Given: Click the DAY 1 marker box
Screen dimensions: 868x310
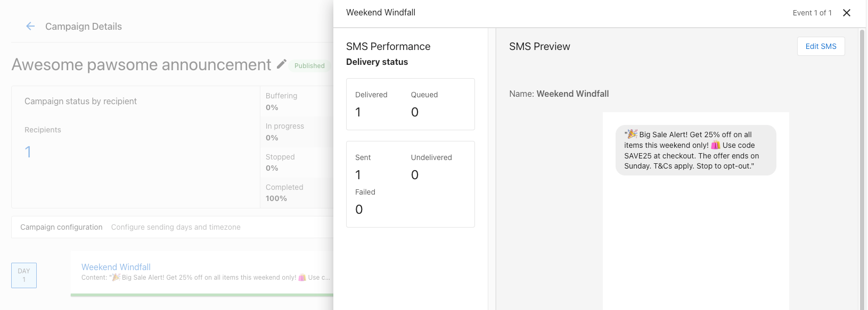Looking at the screenshot, I should (x=24, y=275).
